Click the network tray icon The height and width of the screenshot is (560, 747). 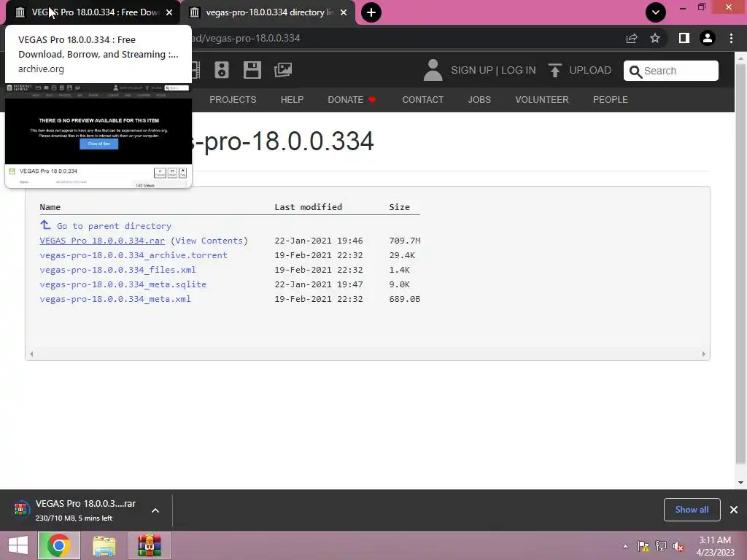tap(661, 546)
